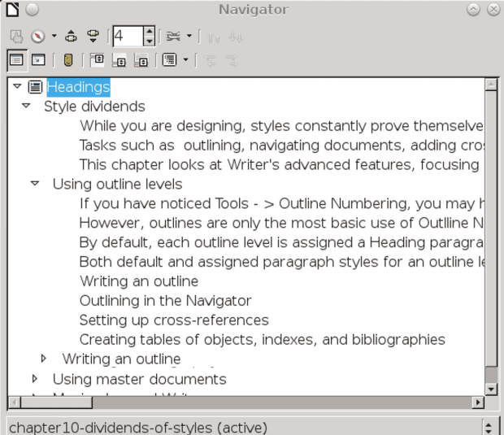Click the Heading Levels Shown icon
The width and height of the screenshot is (504, 435).
coord(170,60)
